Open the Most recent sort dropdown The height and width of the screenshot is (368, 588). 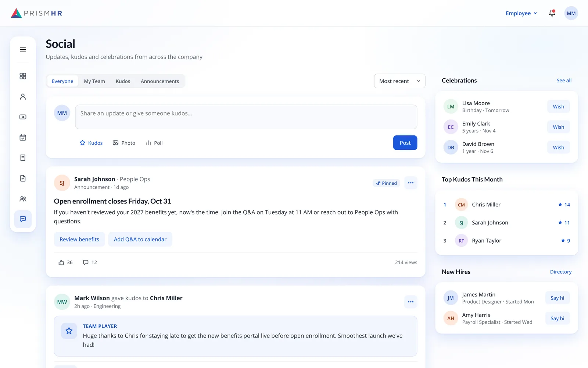pyautogui.click(x=399, y=81)
